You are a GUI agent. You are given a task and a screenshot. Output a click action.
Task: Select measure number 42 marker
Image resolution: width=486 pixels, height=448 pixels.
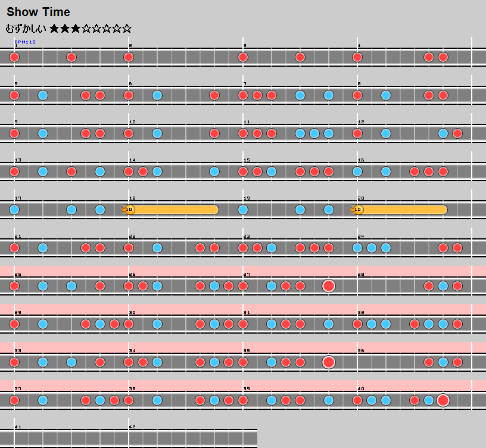(x=132, y=427)
